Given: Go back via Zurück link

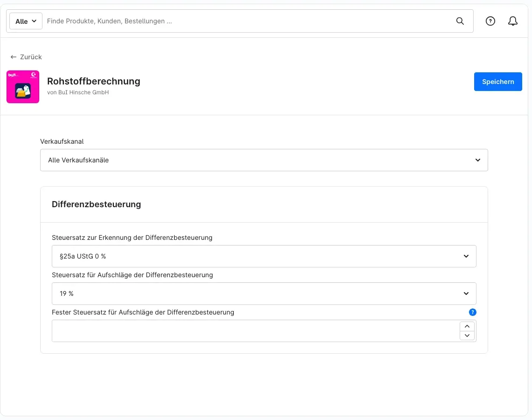Looking at the screenshot, I should (26, 57).
